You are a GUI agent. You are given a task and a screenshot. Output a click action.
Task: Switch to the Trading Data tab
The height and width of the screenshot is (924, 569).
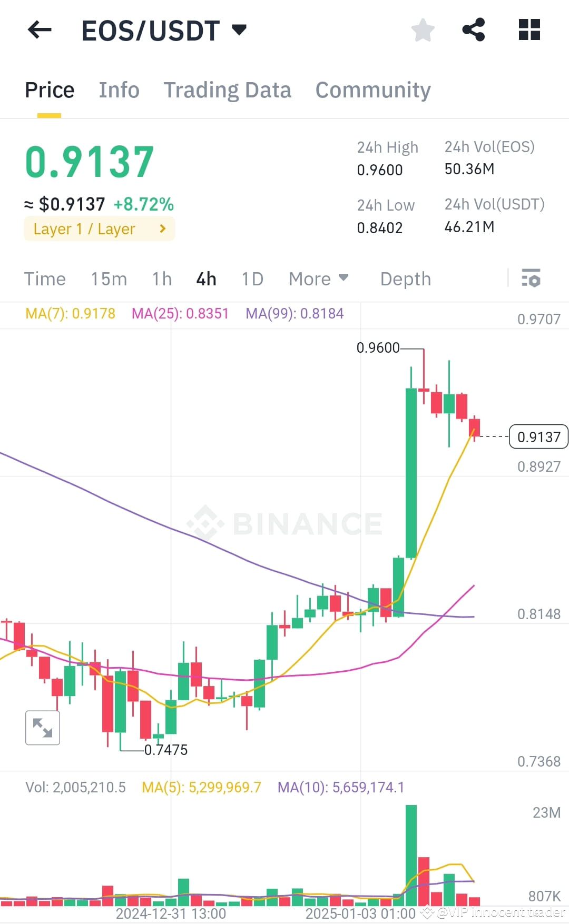point(228,90)
